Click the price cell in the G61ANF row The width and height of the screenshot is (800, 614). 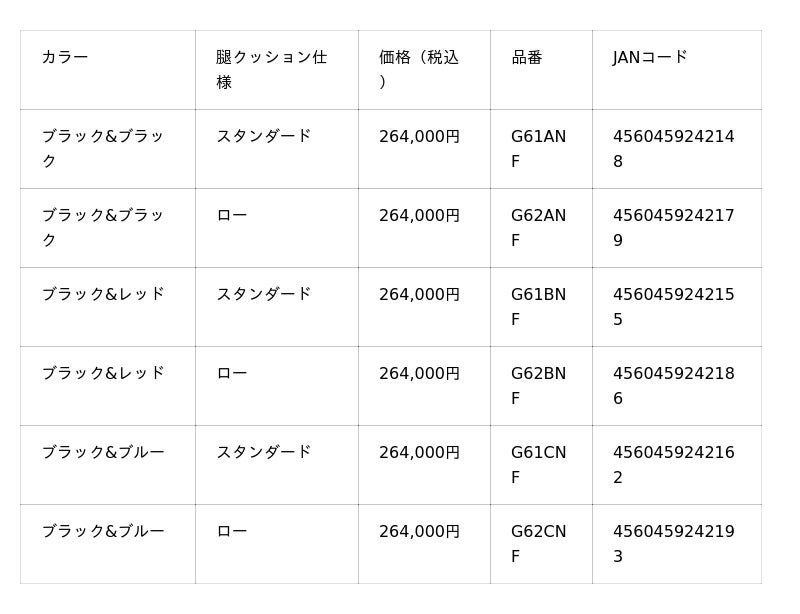[x=419, y=137]
